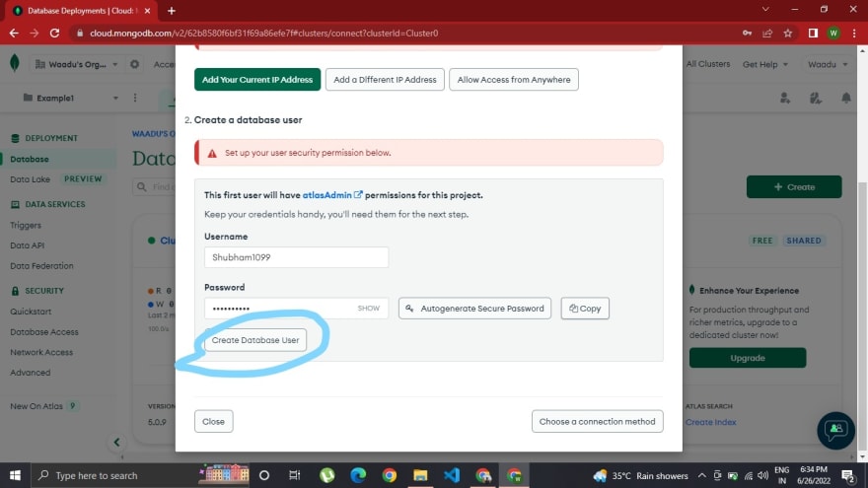Screen dimensions: 868x488
Task: Click Add a Different IP Address
Action: (385, 80)
